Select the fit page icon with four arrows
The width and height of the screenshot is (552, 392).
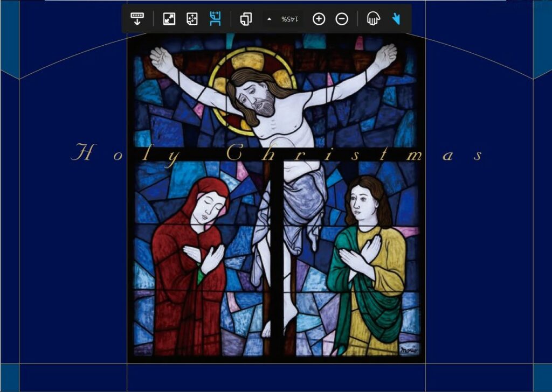pos(192,19)
